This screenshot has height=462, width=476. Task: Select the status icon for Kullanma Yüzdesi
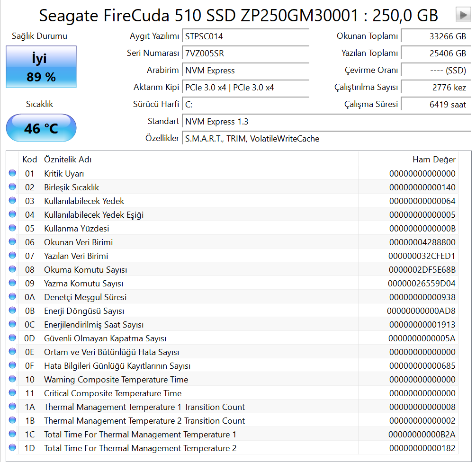point(12,229)
